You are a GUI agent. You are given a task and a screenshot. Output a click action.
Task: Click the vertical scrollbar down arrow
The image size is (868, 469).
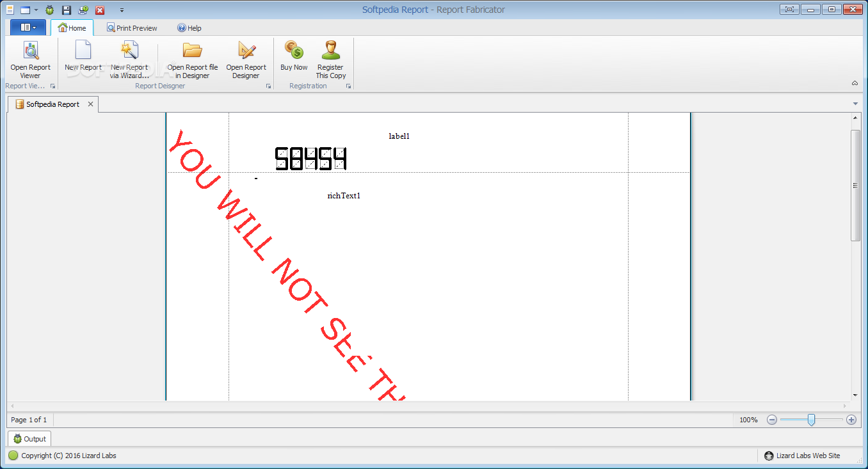point(855,395)
